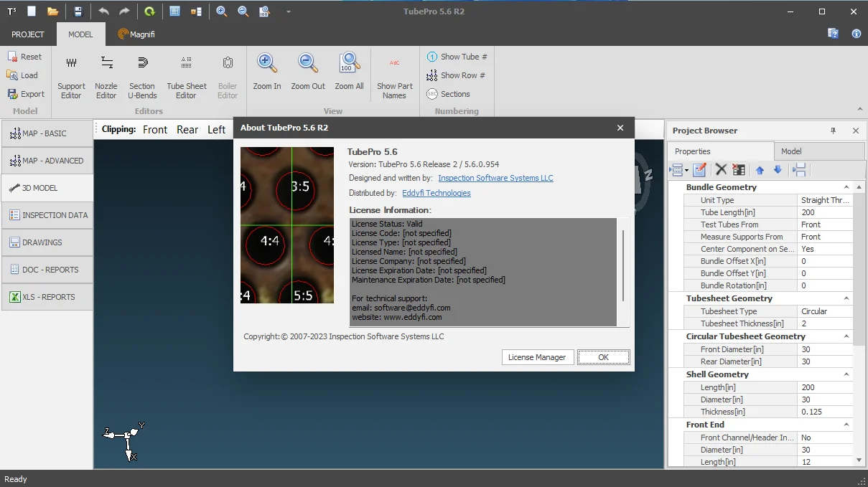Close the About TubePro dialog
This screenshot has width=868, height=487.
[620, 128]
